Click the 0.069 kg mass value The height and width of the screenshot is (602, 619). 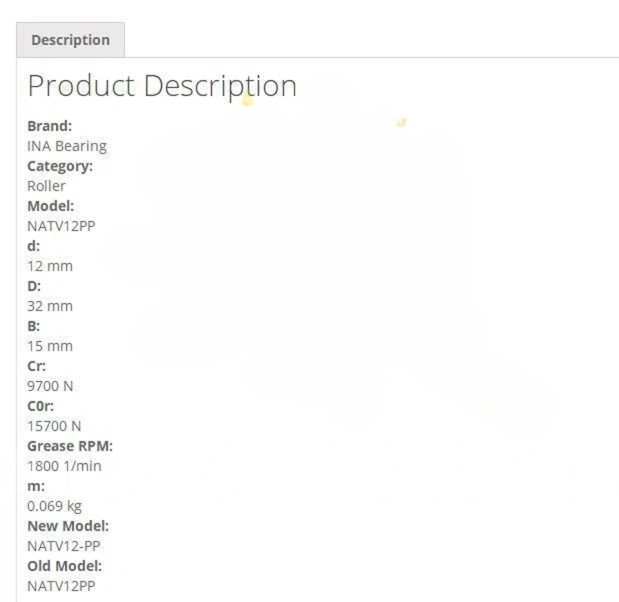[54, 506]
